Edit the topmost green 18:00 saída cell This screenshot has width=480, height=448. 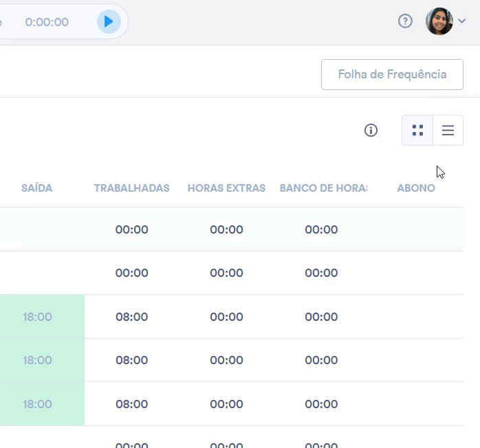(x=37, y=317)
